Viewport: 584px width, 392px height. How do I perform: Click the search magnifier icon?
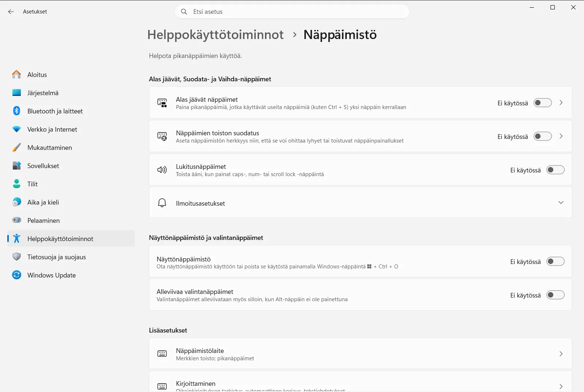[x=184, y=12]
